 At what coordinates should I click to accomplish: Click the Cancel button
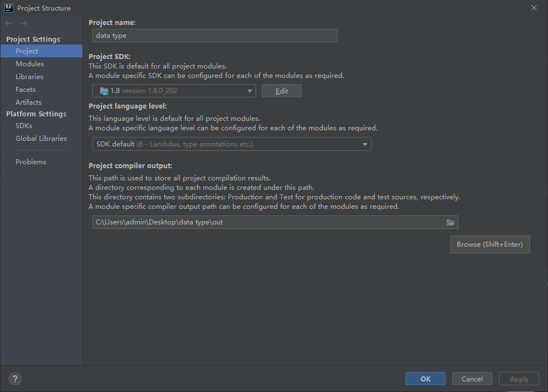pyautogui.click(x=472, y=379)
